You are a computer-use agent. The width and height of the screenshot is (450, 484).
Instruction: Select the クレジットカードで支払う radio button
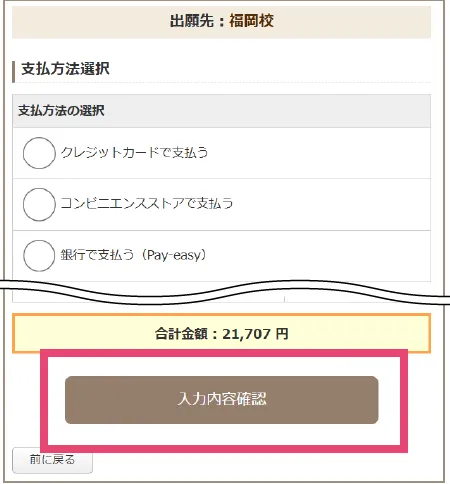click(39, 153)
